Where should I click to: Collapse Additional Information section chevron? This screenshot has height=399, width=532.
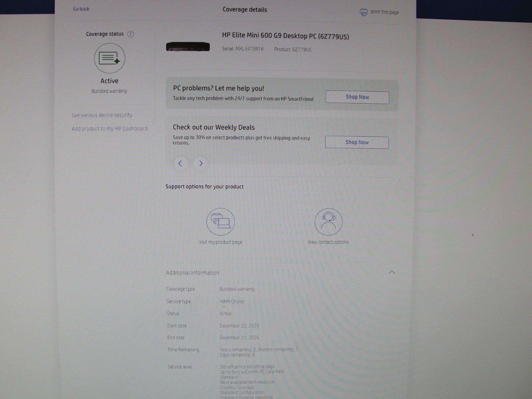tap(392, 272)
